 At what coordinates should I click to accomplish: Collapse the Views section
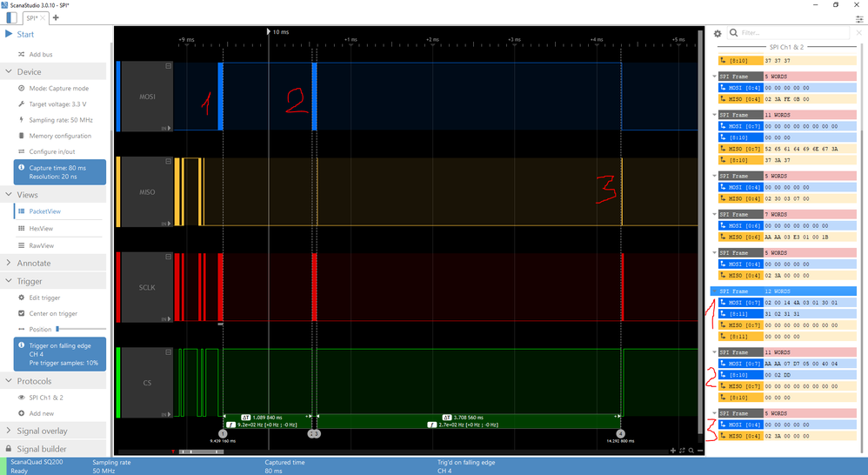pos(9,194)
